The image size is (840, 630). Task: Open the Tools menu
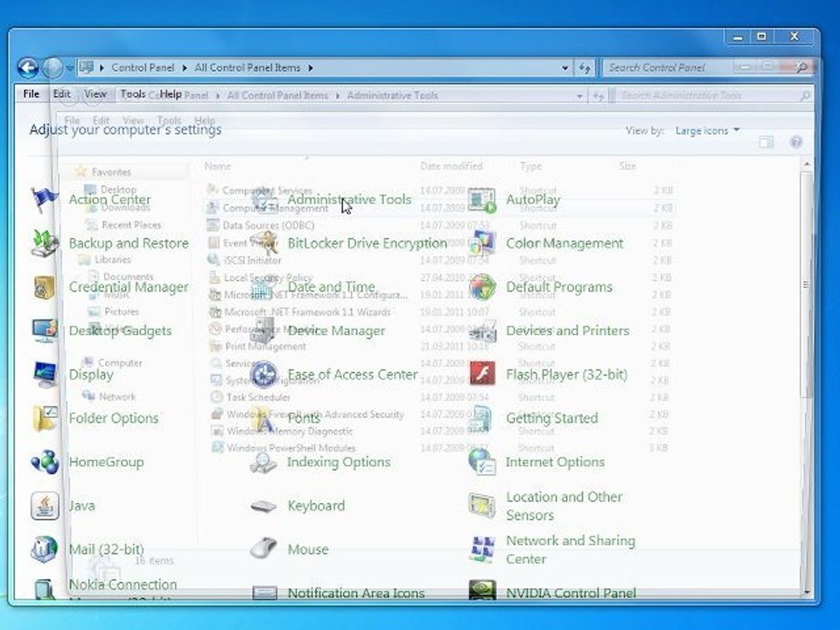133,94
